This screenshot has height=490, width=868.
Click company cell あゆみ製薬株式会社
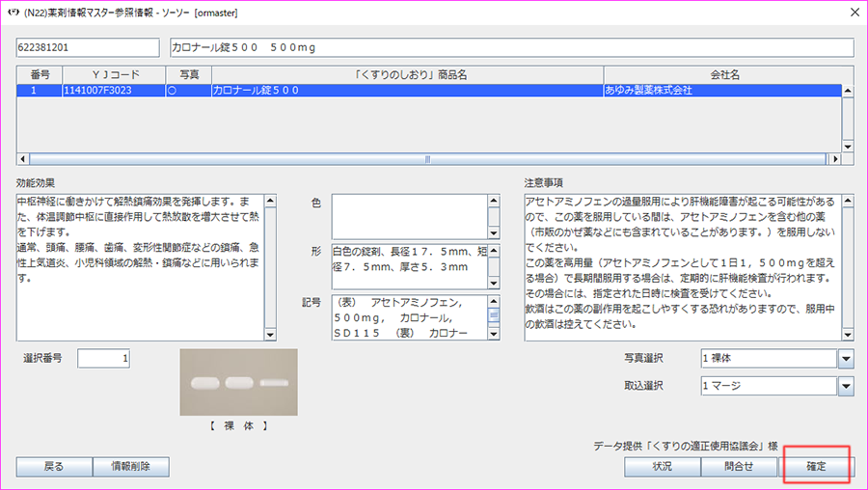pos(723,91)
